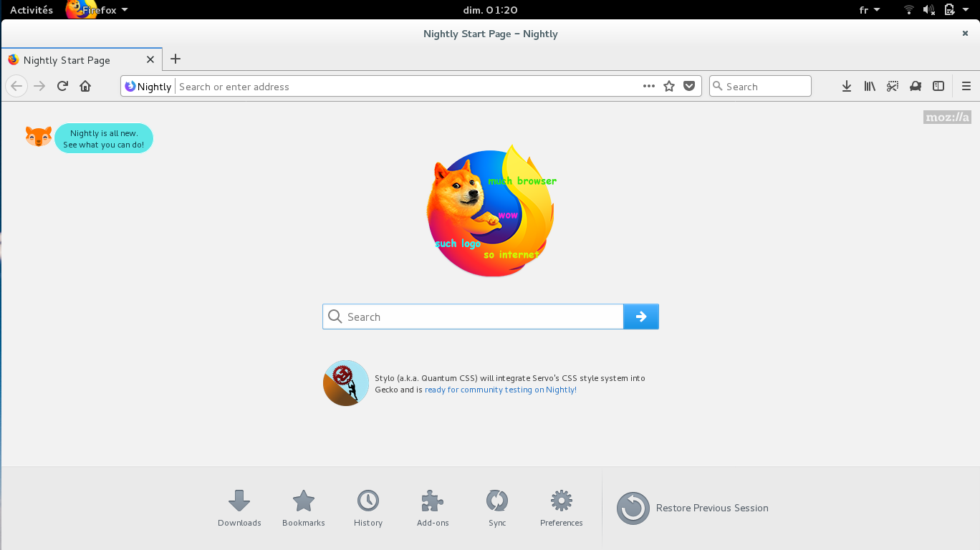The width and height of the screenshot is (980, 550).
Task: Click the start page Search field
Action: pos(473,317)
